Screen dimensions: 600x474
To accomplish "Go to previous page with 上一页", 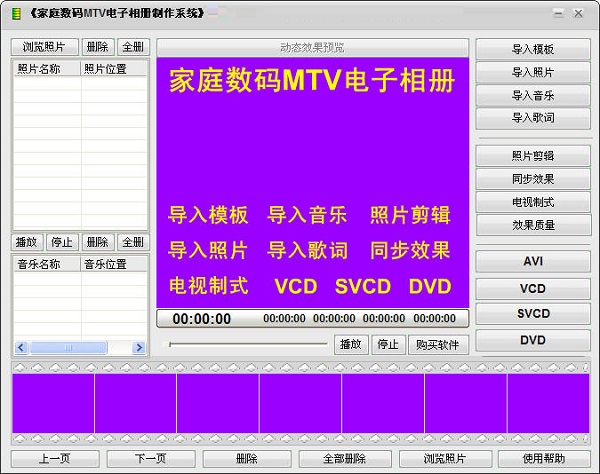I will (x=55, y=458).
